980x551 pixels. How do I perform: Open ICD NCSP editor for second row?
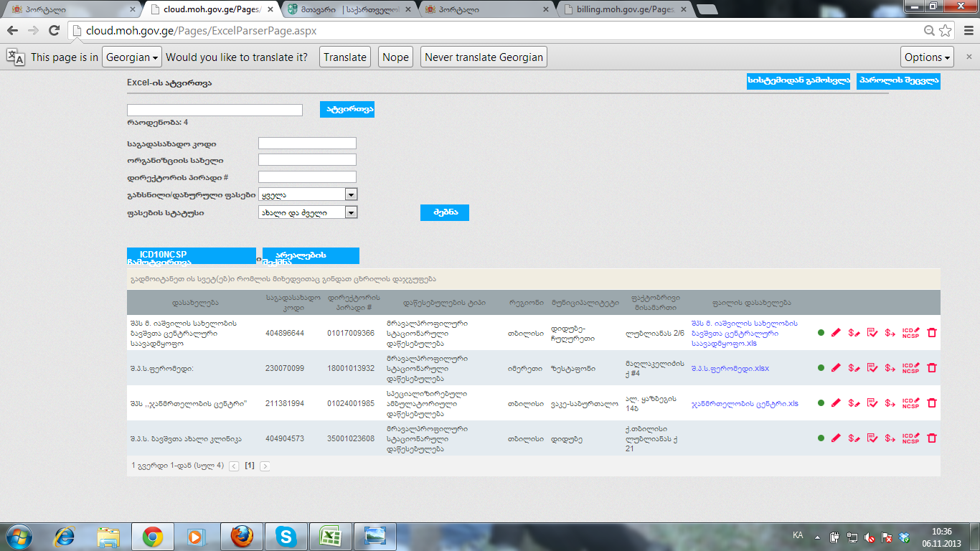click(x=910, y=368)
